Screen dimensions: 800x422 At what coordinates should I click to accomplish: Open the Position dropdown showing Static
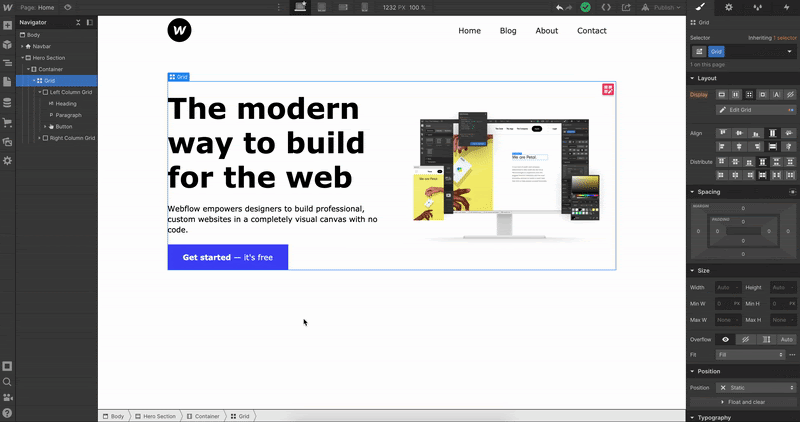coord(756,388)
